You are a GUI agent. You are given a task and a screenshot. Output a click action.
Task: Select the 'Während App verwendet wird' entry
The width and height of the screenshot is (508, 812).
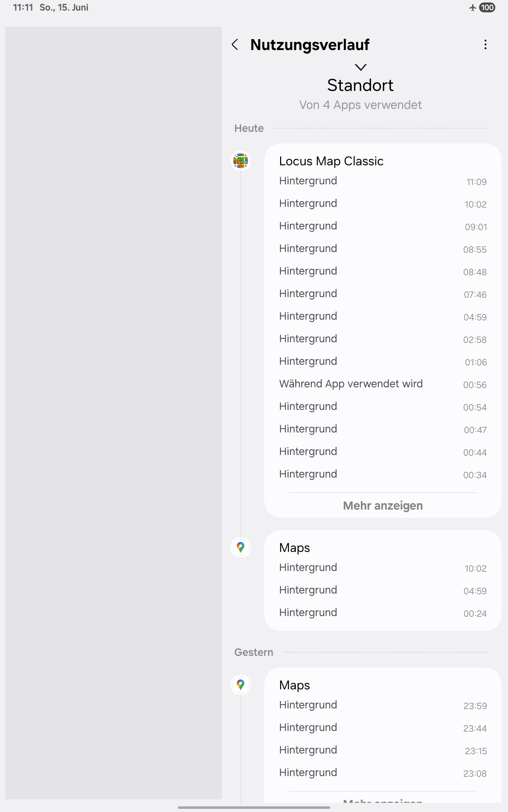383,384
